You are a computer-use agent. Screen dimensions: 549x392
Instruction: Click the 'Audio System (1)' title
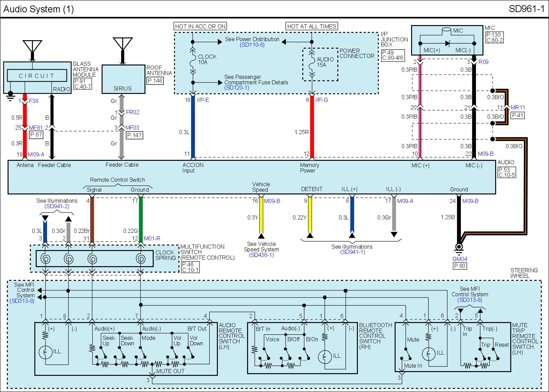click(38, 9)
